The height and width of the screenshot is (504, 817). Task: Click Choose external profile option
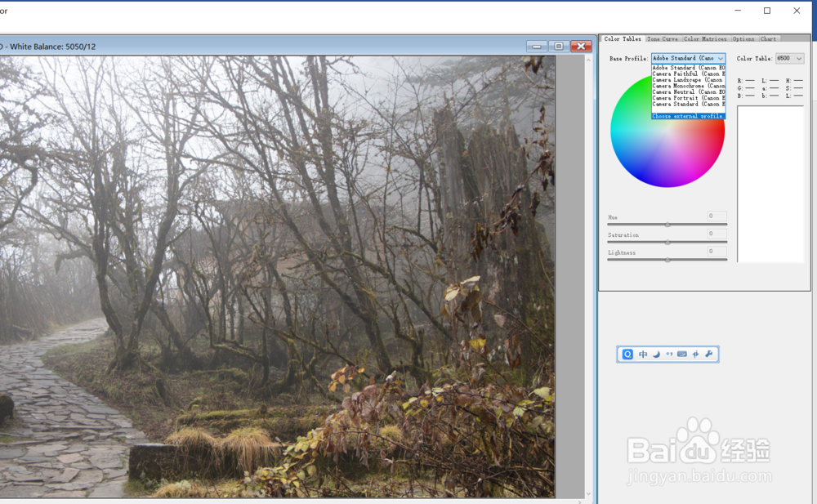click(688, 116)
